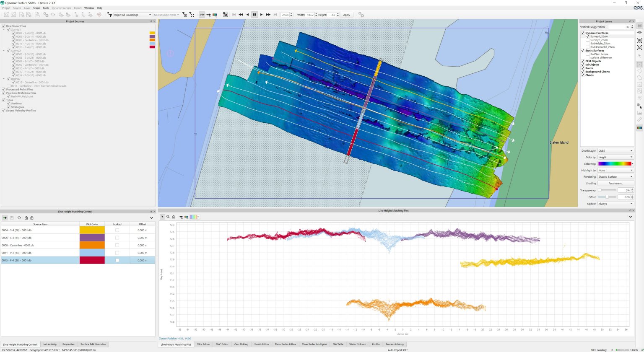Viewport: 644px width, 352px height.
Task: Tick Locked checkbox for 0008 - Centerline row
Action: tap(117, 245)
